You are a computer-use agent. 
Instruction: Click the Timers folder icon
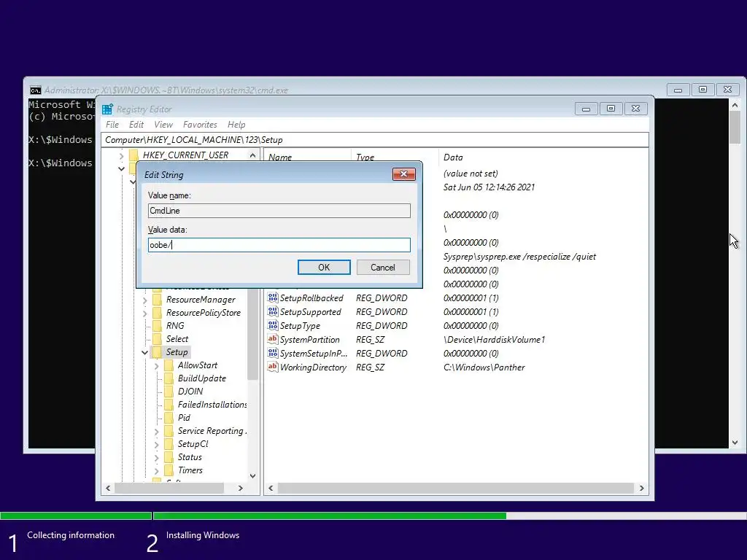point(169,470)
